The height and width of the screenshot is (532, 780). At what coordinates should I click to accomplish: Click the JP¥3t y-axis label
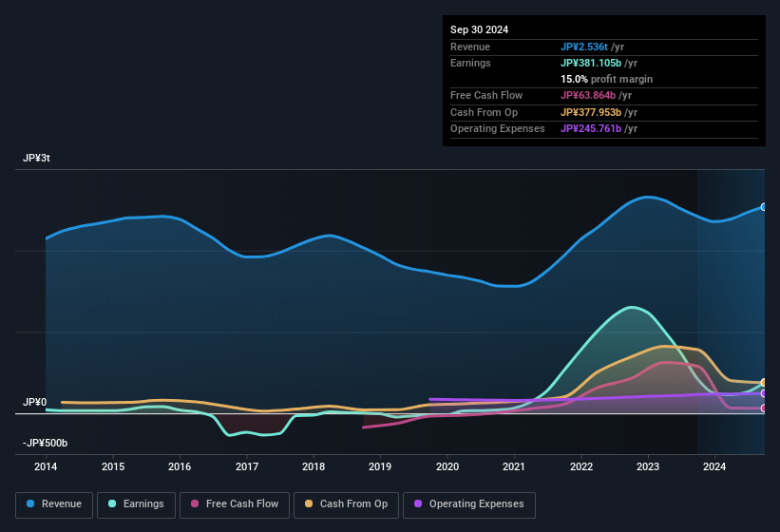[36, 158]
